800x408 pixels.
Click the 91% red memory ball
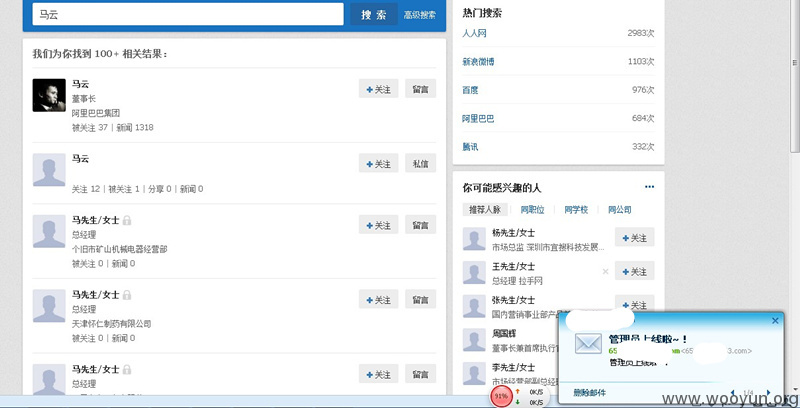[501, 396]
